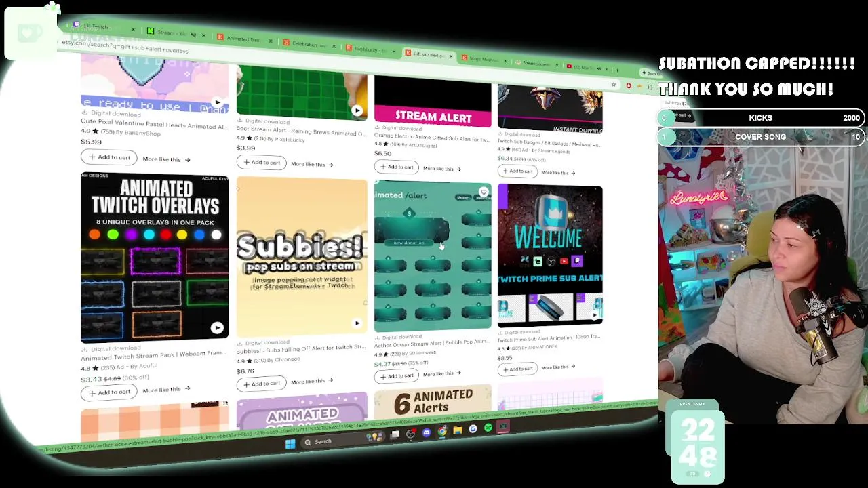Open Task View on the taskbar

(395, 434)
